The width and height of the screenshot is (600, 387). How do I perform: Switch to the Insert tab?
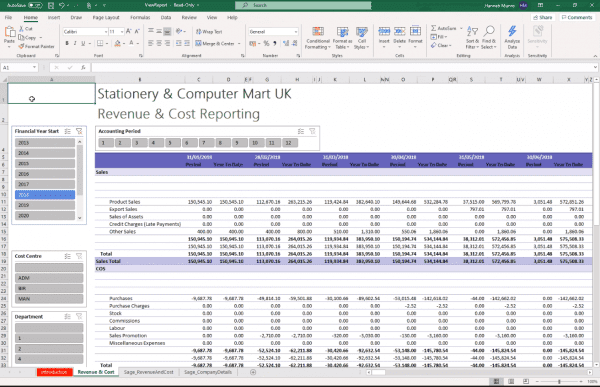[54, 18]
